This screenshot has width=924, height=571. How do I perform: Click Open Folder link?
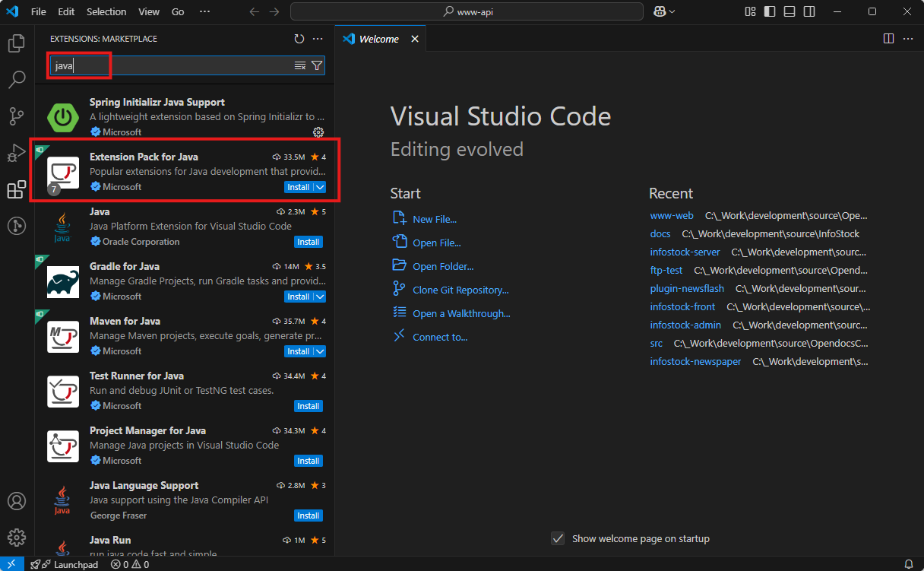pos(443,266)
